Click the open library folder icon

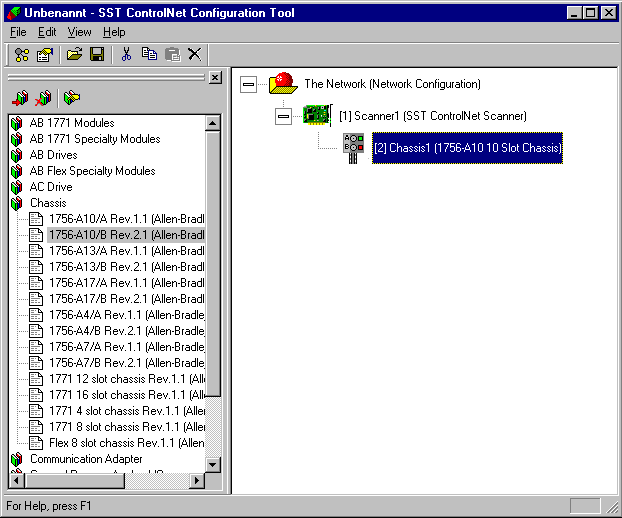pos(72,98)
